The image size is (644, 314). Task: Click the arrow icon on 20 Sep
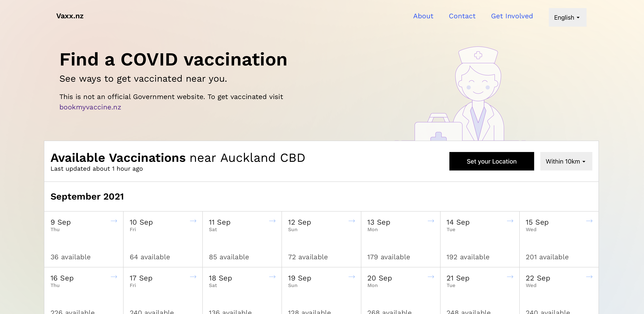(x=431, y=277)
